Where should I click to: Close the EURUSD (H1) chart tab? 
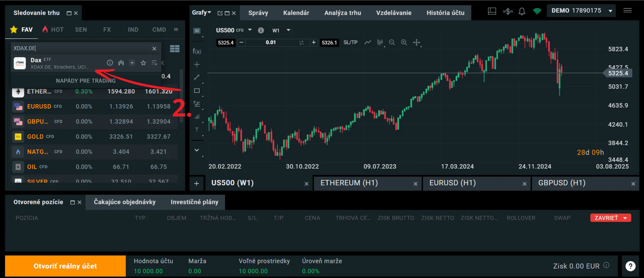point(525,184)
